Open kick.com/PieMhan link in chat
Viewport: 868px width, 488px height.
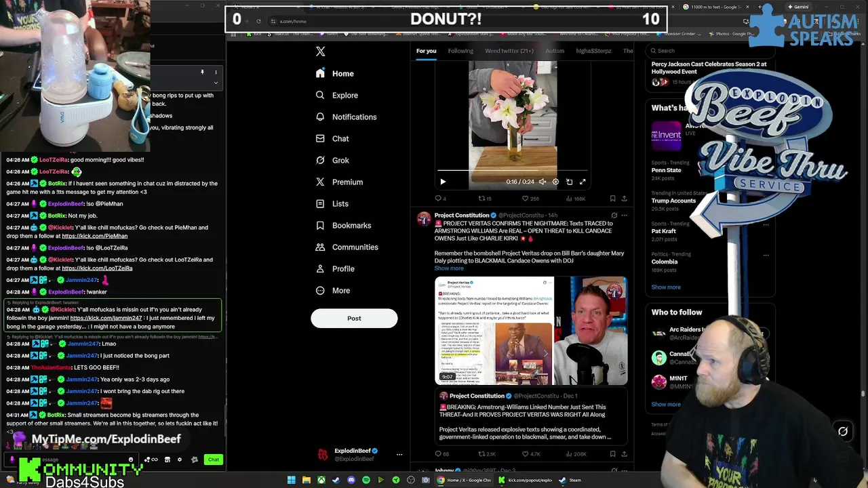(x=94, y=236)
